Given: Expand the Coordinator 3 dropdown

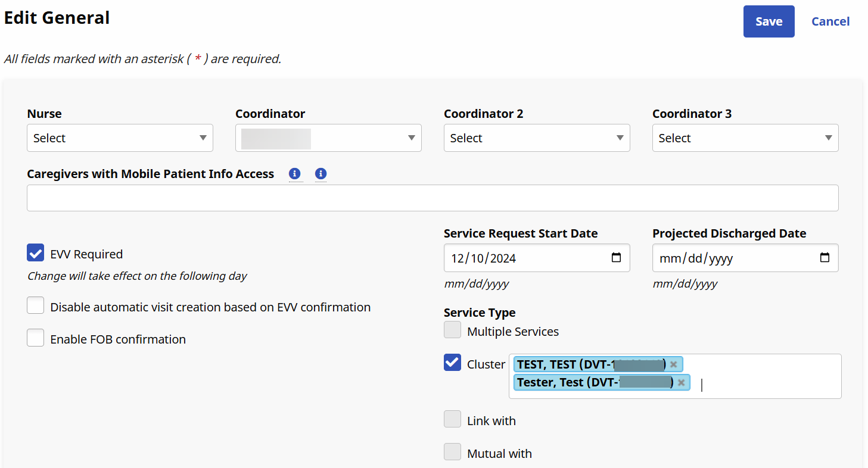Looking at the screenshot, I should (745, 138).
